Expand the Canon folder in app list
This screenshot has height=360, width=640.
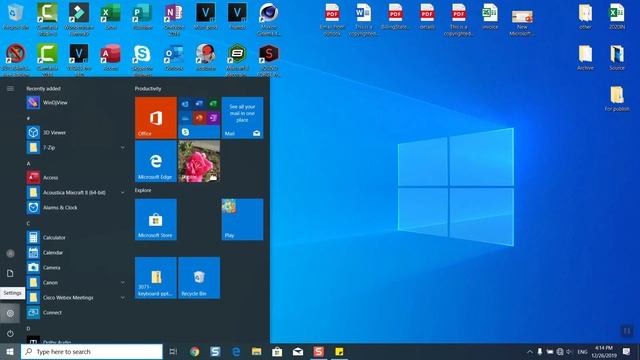click(x=122, y=282)
